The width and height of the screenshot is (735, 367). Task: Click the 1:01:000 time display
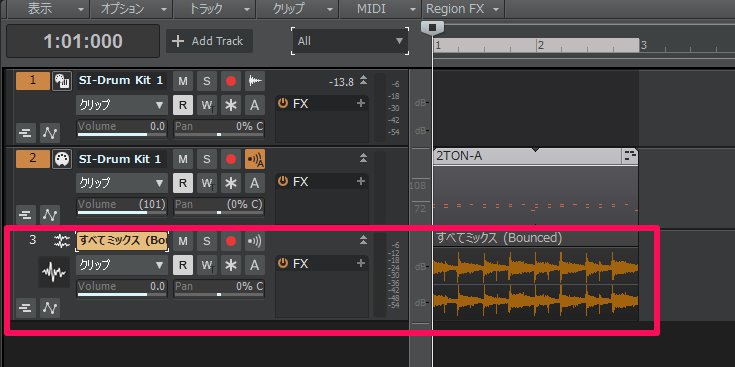83,41
